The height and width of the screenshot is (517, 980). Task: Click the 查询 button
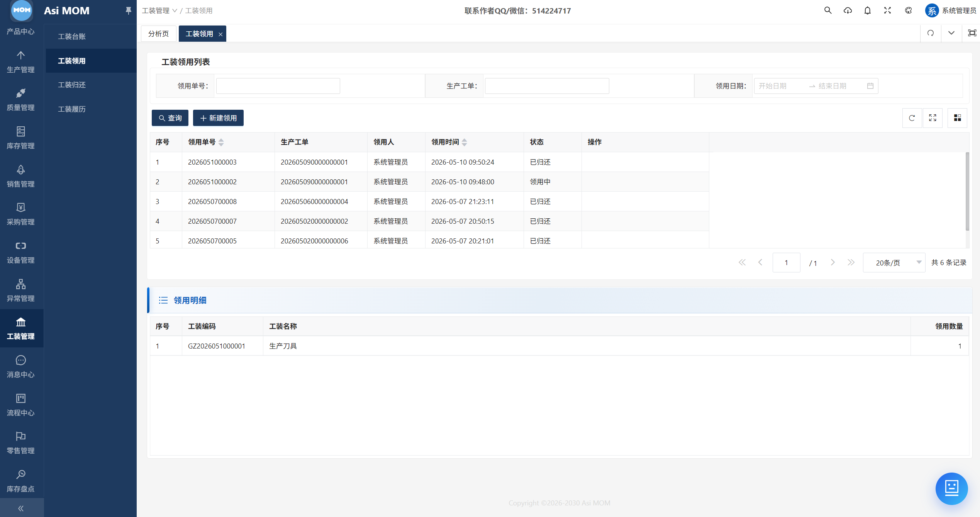[170, 118]
